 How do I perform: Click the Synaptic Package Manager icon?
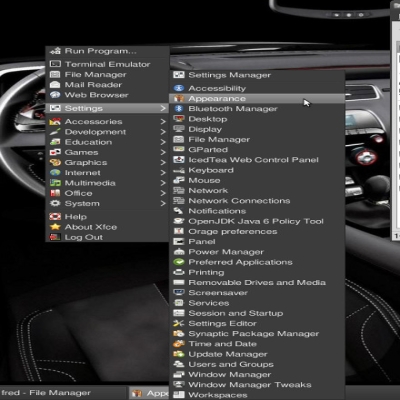(179, 334)
